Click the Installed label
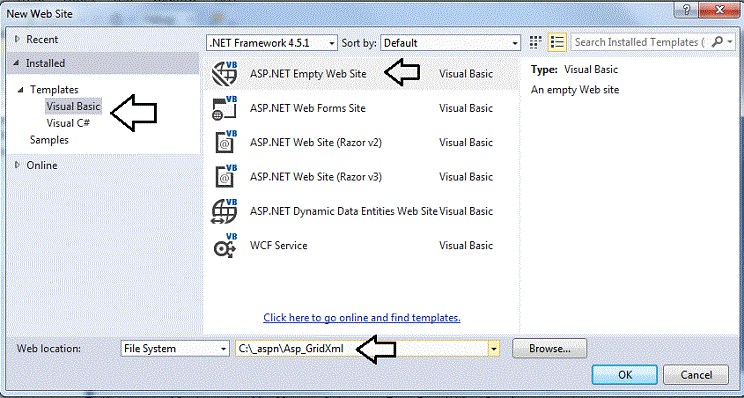 click(x=45, y=63)
